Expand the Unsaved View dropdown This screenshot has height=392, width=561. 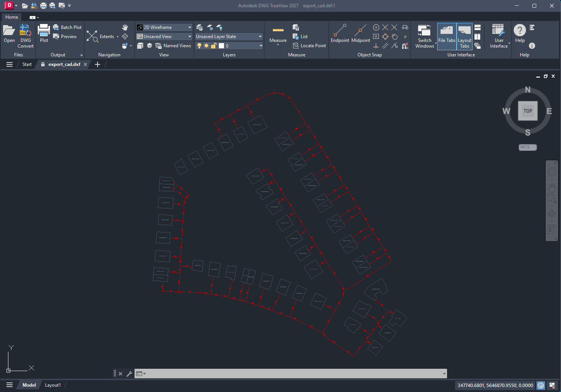coord(164,37)
